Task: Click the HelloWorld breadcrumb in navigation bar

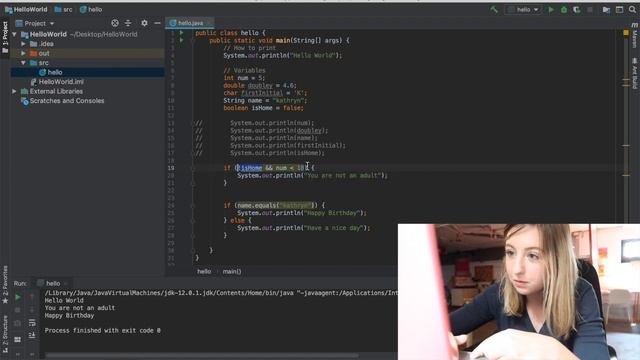Action: (26, 9)
